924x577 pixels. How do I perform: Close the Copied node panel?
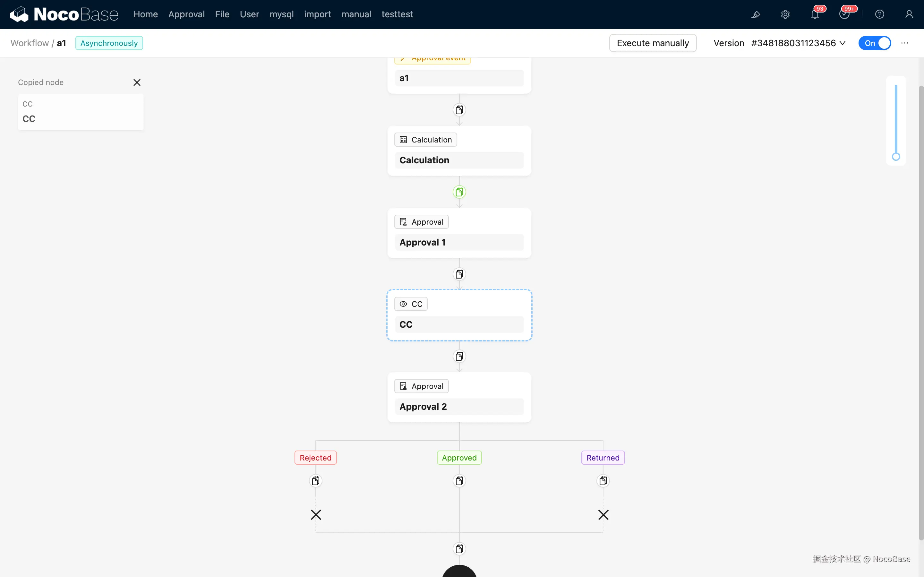coord(137,82)
